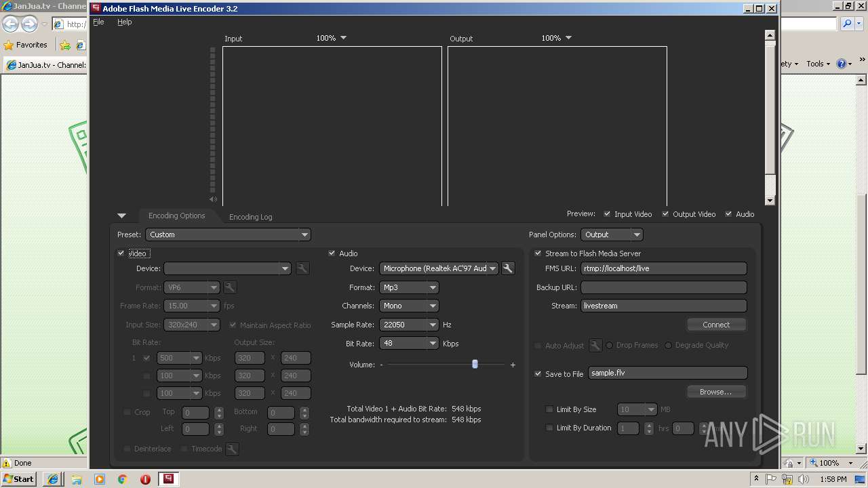Image resolution: width=868 pixels, height=488 pixels.
Task: Open audio Format Mp3 dropdown
Action: pos(409,287)
